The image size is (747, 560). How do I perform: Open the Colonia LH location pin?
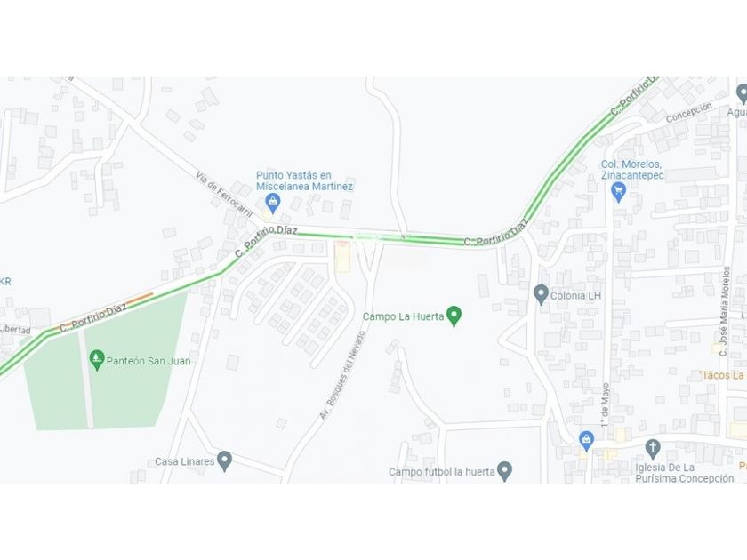point(541,295)
